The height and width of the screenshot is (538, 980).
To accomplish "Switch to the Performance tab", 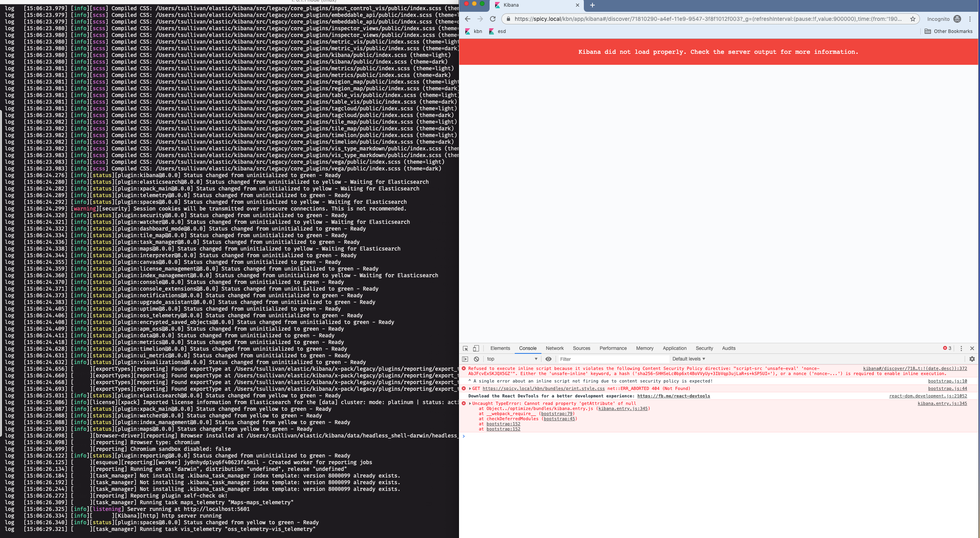I will pos(613,348).
